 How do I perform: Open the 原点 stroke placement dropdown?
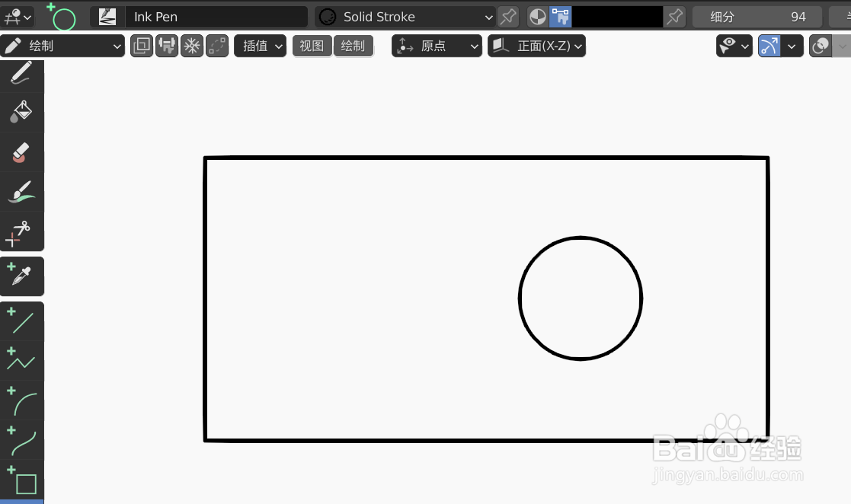coord(437,46)
